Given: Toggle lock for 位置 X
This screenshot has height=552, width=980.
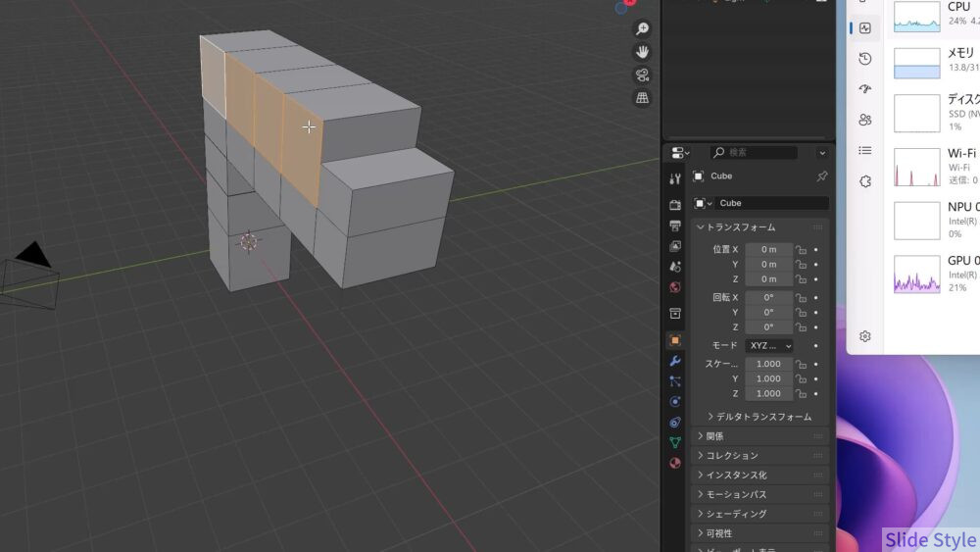Looking at the screenshot, I should [801, 249].
